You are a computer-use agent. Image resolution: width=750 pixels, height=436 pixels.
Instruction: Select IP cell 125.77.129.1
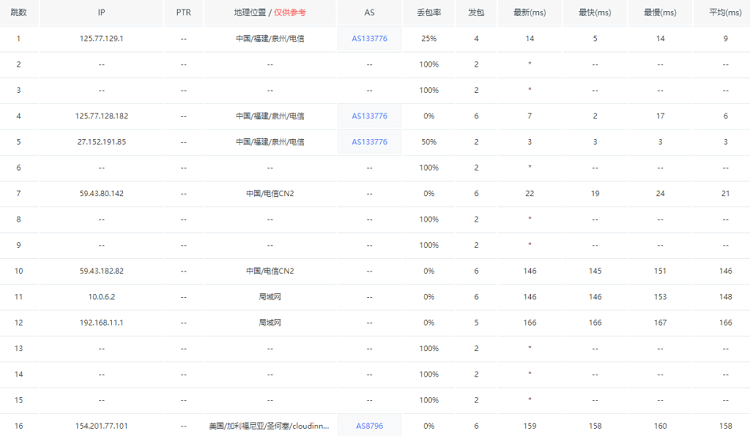pyautogui.click(x=101, y=39)
